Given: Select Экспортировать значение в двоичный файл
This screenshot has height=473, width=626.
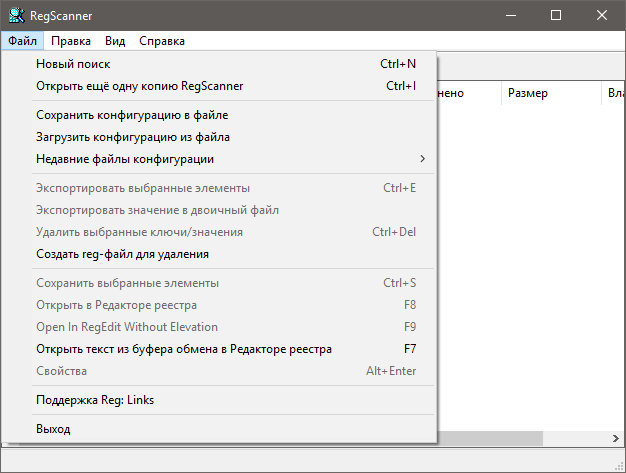Looking at the screenshot, I should point(219,210).
